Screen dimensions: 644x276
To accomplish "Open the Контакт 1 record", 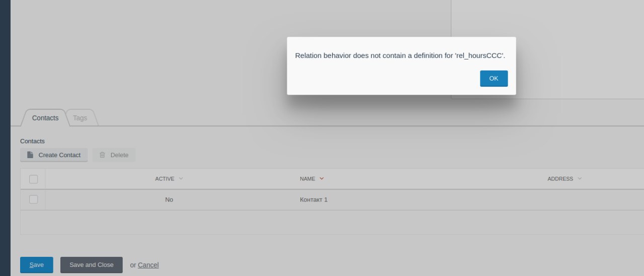I will pyautogui.click(x=313, y=200).
